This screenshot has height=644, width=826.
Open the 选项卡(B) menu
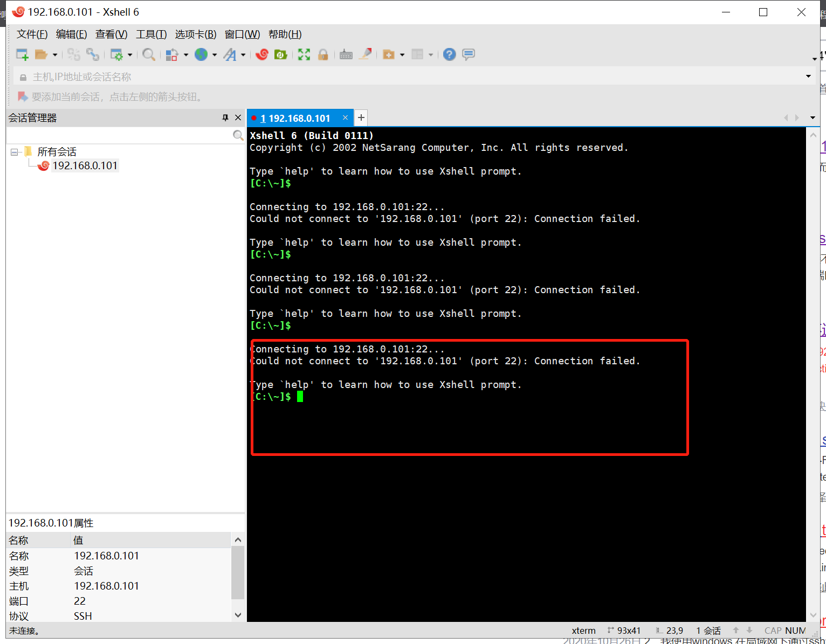pos(196,34)
